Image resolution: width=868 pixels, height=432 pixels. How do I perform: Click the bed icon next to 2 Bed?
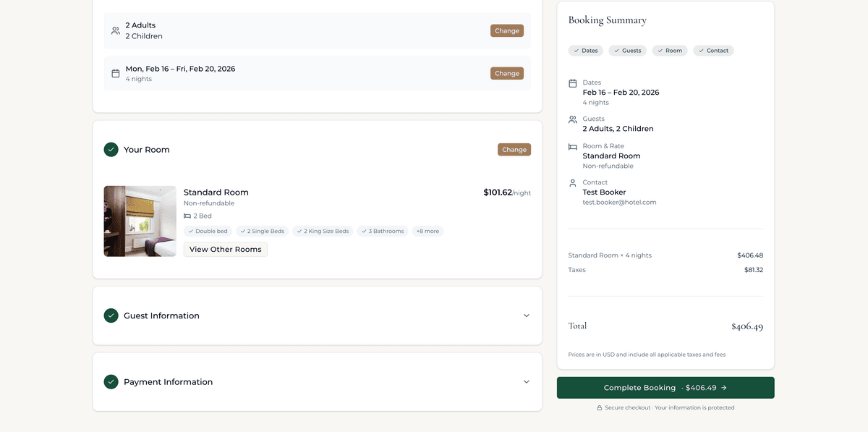coord(187,215)
